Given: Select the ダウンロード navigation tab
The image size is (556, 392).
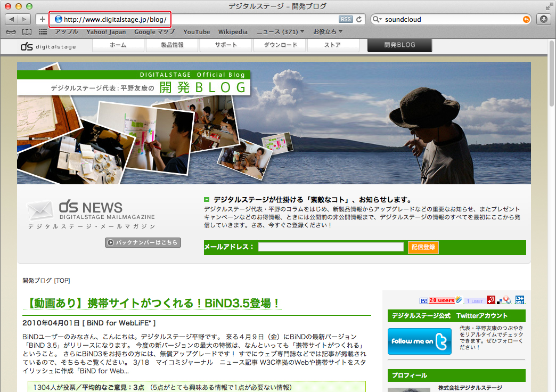Looking at the screenshot, I should coord(280,45).
